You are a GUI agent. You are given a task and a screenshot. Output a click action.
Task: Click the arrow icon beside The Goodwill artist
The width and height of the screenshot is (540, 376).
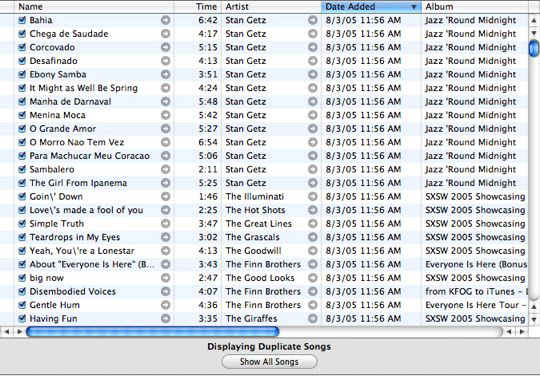(x=313, y=251)
